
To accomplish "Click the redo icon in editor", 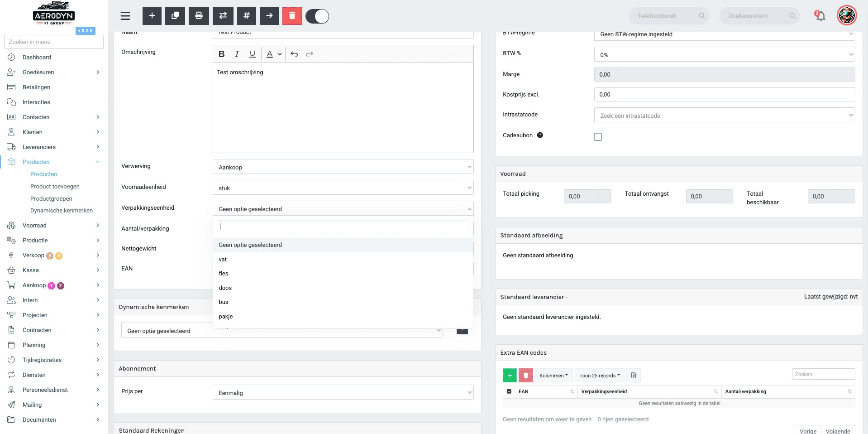I will (x=310, y=54).
